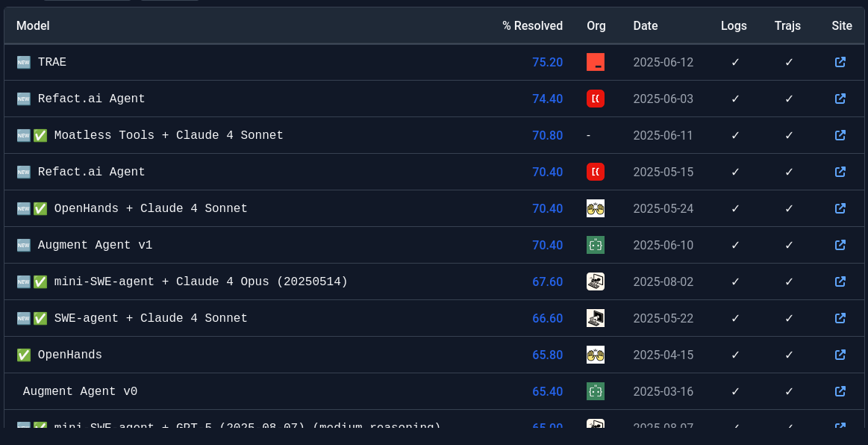Image resolution: width=868 pixels, height=445 pixels.
Task: Click the date 2025-05-24
Action: (664, 208)
